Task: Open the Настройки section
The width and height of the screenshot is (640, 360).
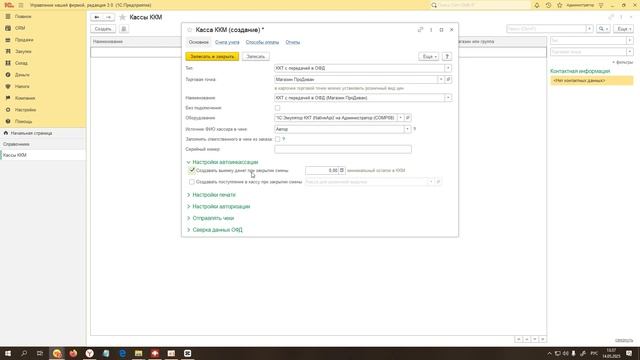Action: (x=25, y=110)
